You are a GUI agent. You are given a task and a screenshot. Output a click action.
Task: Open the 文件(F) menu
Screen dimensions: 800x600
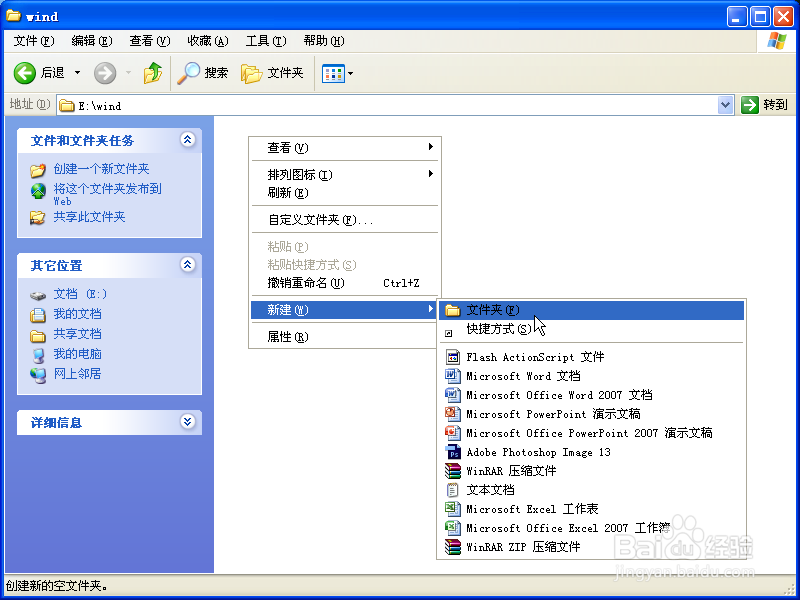(x=34, y=41)
